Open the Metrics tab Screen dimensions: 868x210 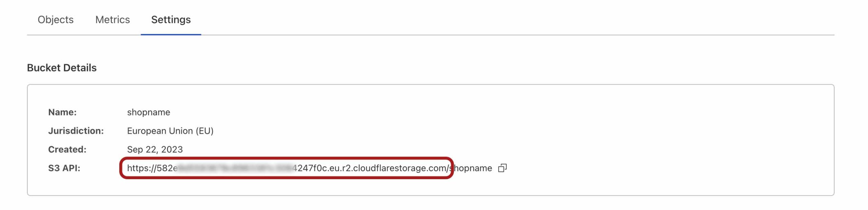tap(113, 20)
